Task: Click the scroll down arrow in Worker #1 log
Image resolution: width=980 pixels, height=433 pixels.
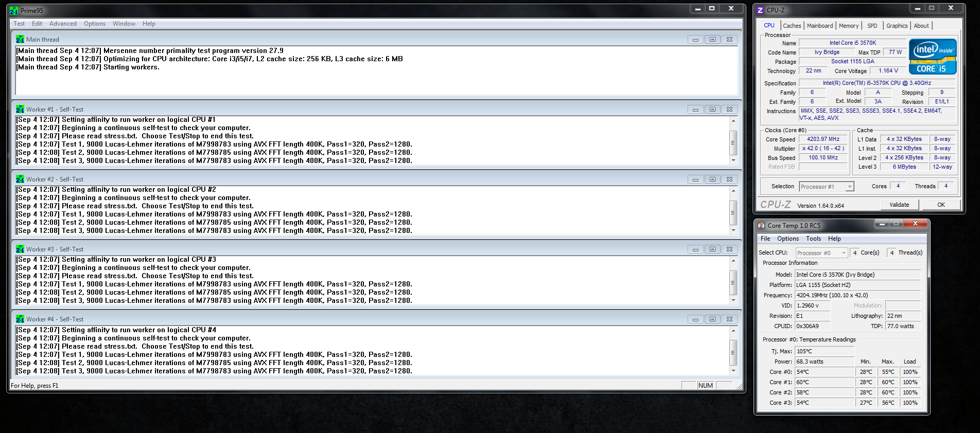Action: (733, 160)
